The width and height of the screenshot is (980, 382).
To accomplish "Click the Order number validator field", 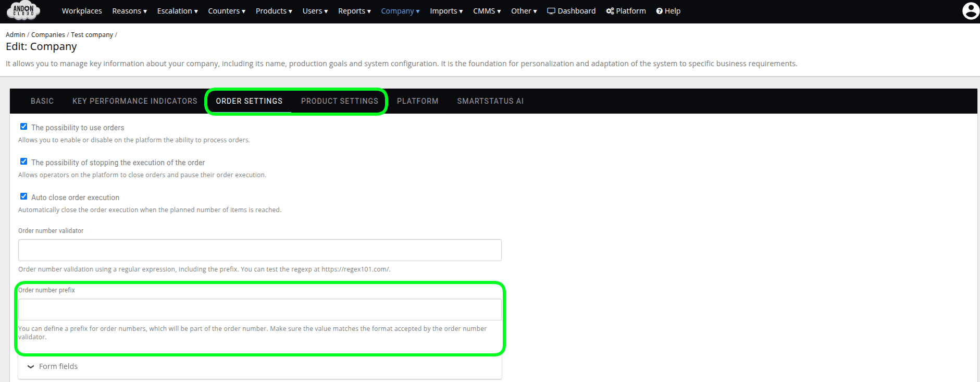I will point(259,250).
